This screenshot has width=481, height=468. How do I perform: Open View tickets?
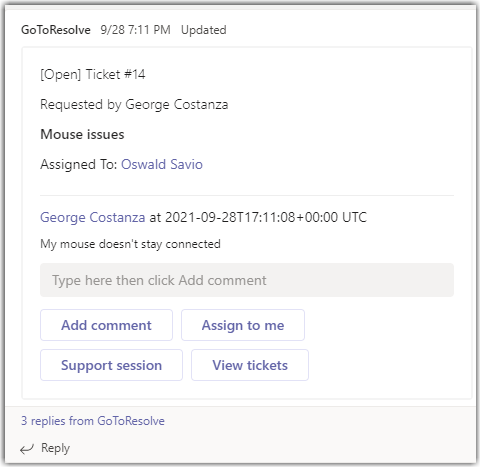pos(250,365)
